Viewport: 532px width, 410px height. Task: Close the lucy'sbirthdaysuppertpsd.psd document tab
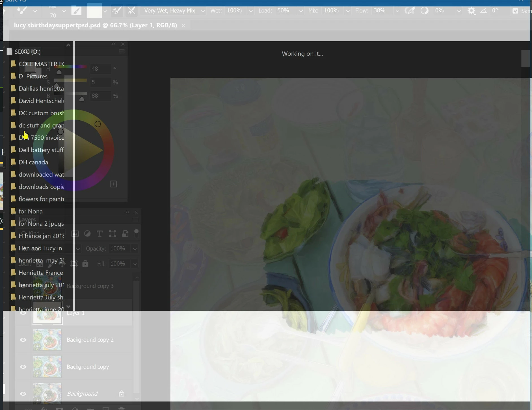point(183,26)
